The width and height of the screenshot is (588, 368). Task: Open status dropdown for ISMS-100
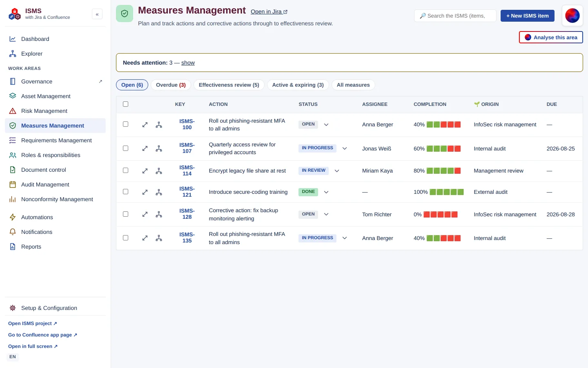pos(326,125)
